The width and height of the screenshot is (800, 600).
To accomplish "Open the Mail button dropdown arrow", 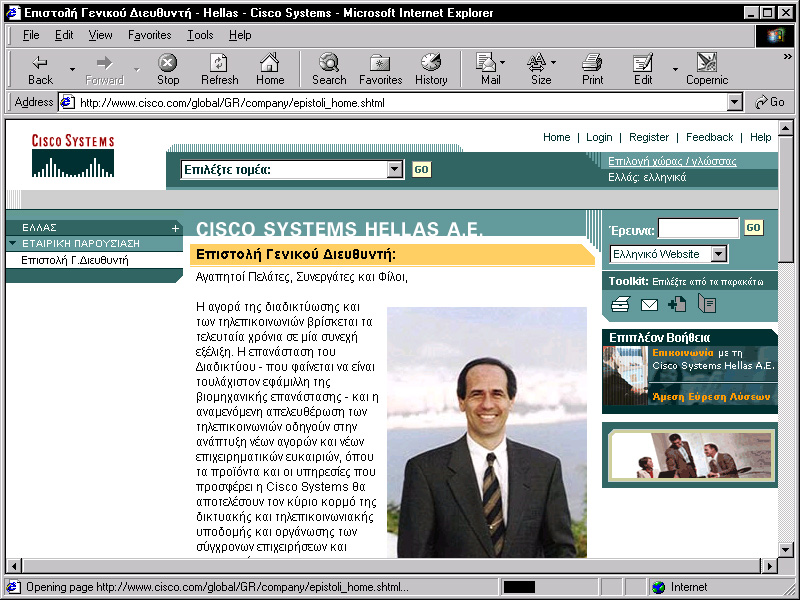I will (503, 62).
